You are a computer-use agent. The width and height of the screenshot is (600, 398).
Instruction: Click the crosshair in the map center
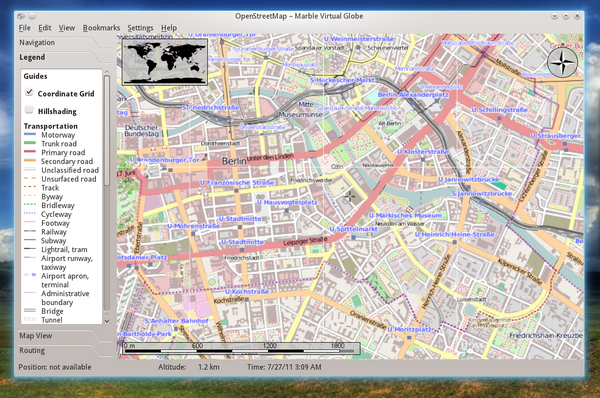tap(350, 197)
